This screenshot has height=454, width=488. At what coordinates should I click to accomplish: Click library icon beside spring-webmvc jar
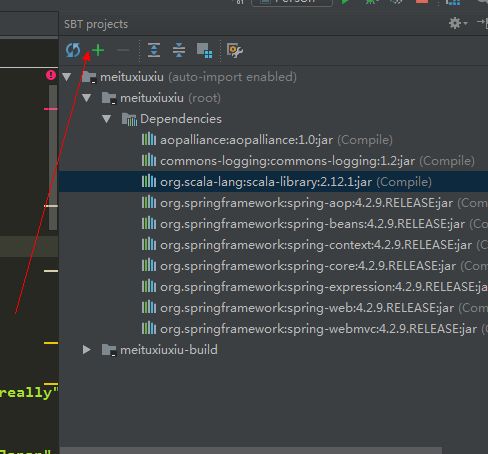149,328
